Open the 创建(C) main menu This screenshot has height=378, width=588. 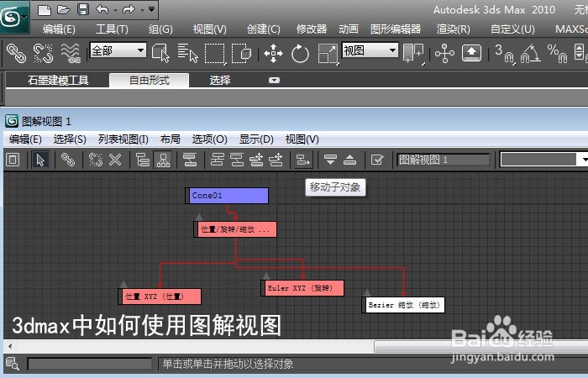[x=263, y=29]
